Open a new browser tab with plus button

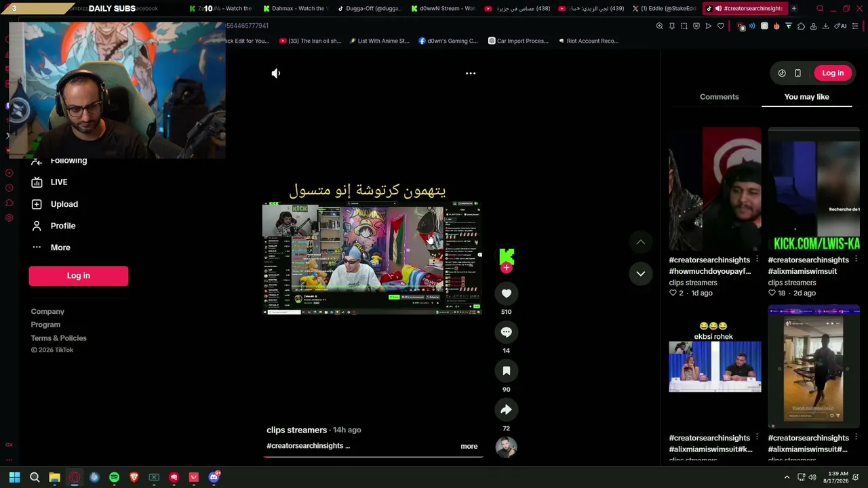[x=794, y=8]
